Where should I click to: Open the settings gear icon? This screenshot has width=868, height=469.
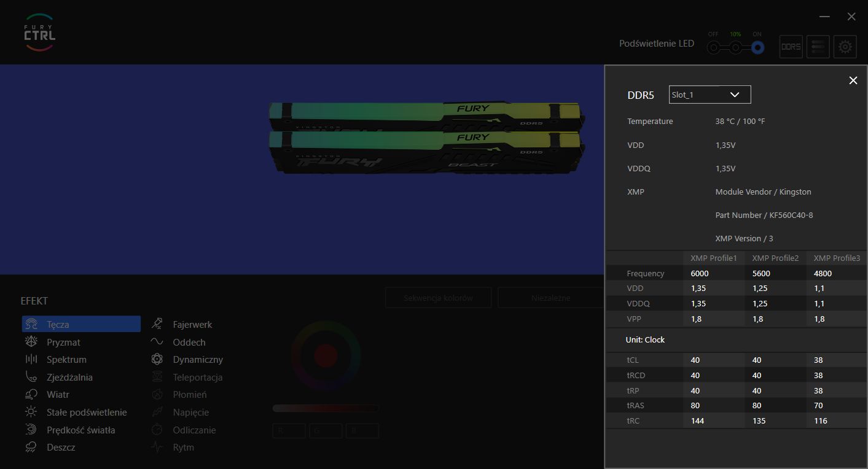coord(845,47)
